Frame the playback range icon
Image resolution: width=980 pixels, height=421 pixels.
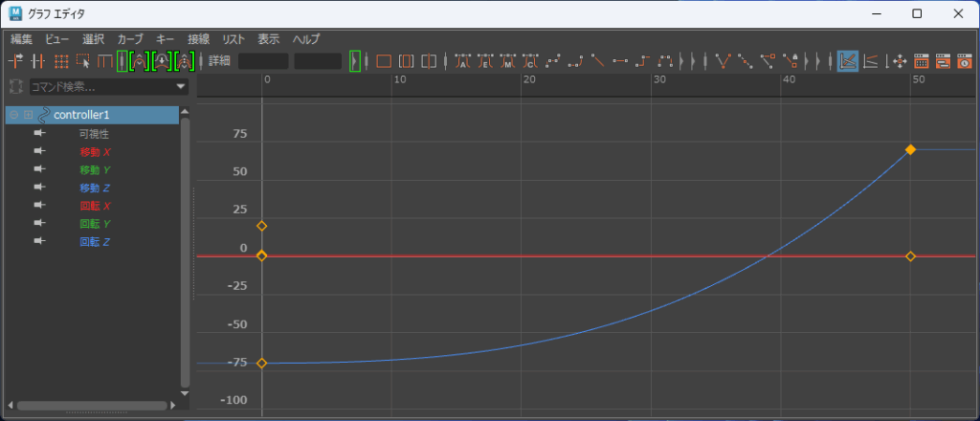point(406,61)
